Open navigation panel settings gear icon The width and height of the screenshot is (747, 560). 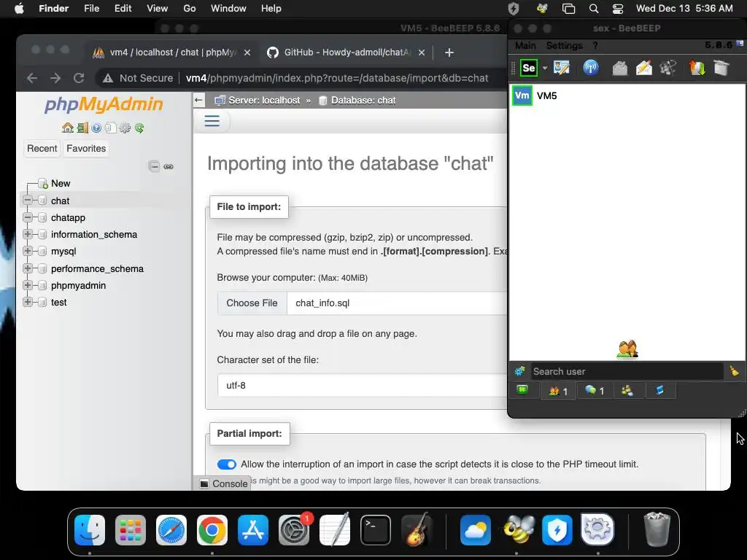pos(125,128)
